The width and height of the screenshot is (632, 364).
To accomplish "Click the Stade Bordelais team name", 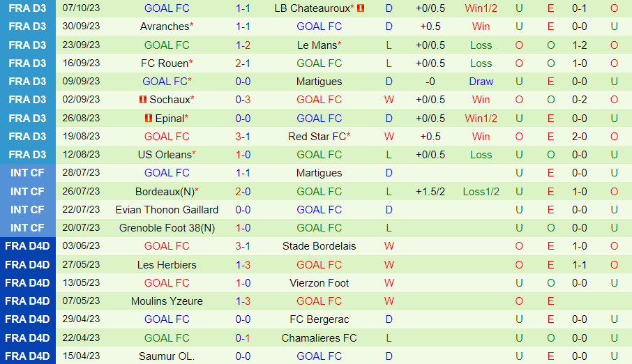I will 319,245.
